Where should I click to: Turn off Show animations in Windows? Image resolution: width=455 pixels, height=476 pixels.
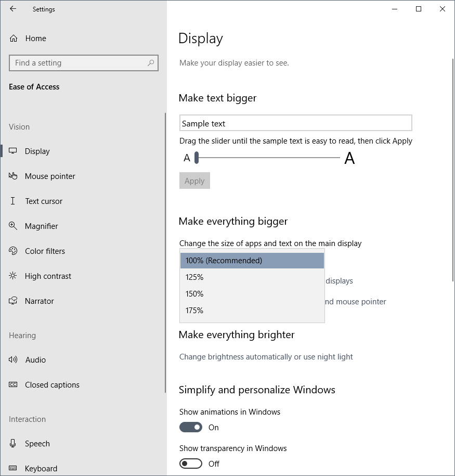click(191, 427)
